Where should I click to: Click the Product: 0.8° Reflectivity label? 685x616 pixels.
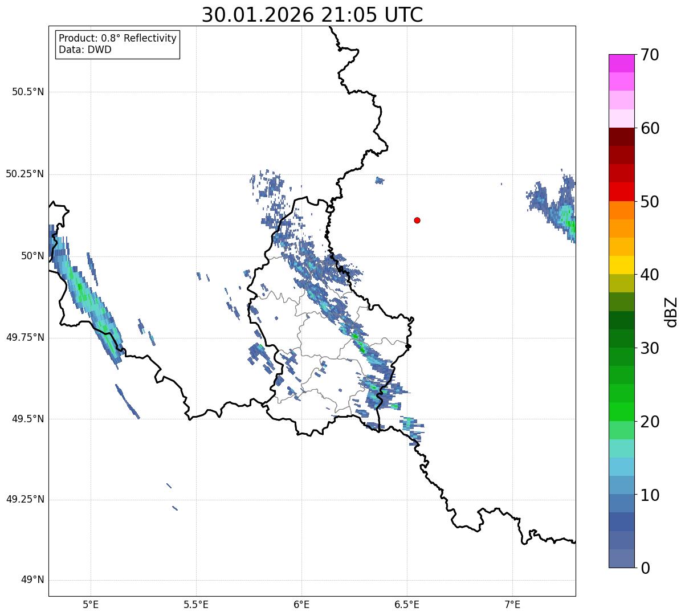118,38
